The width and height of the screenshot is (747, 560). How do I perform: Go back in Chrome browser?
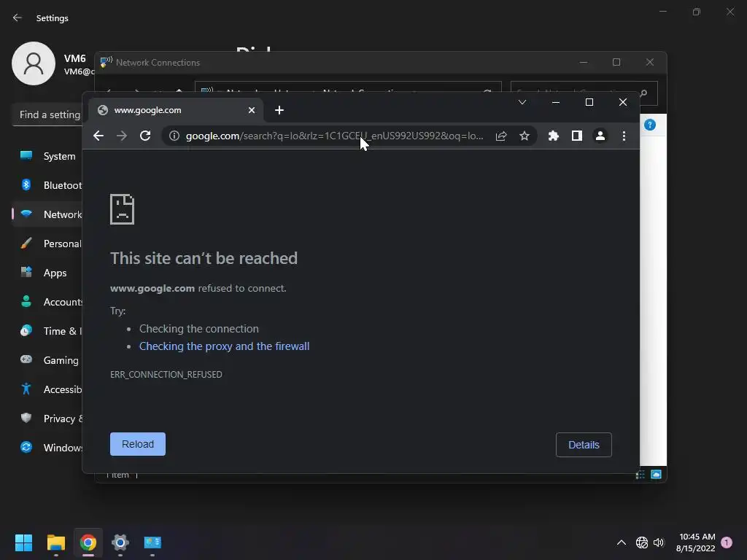[x=98, y=136]
